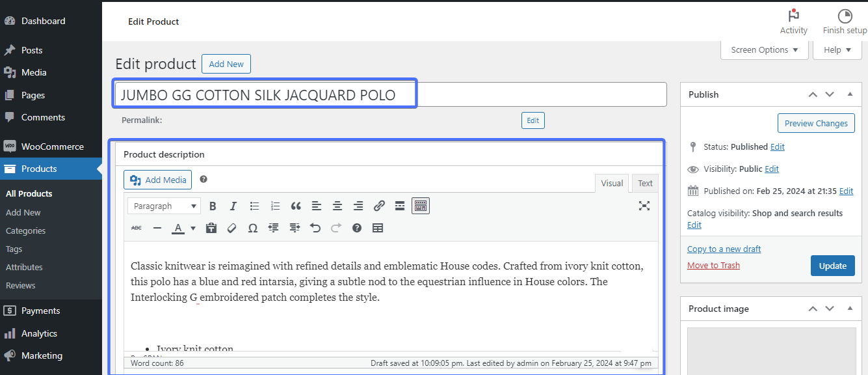
Task: Toggle the toolbar kitchen sink button
Action: tap(421, 206)
